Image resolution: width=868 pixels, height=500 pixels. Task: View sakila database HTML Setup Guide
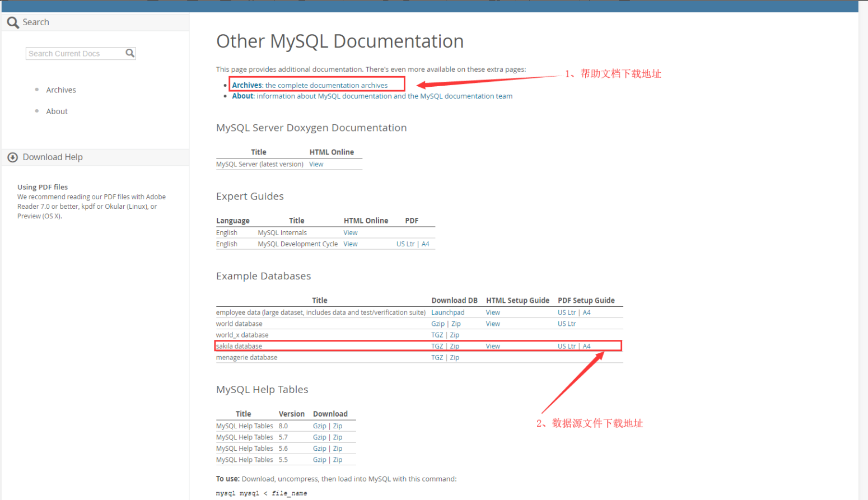492,346
